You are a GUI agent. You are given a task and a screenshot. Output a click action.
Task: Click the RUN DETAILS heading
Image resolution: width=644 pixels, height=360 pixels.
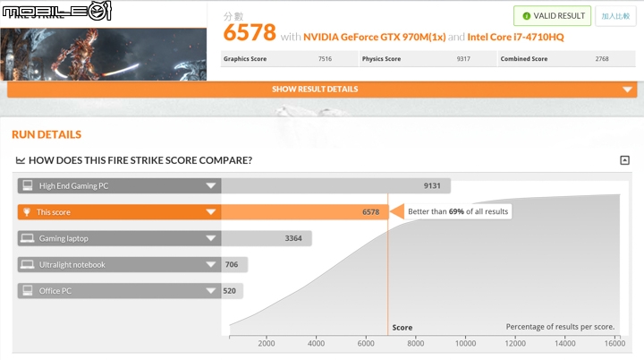pyautogui.click(x=47, y=134)
